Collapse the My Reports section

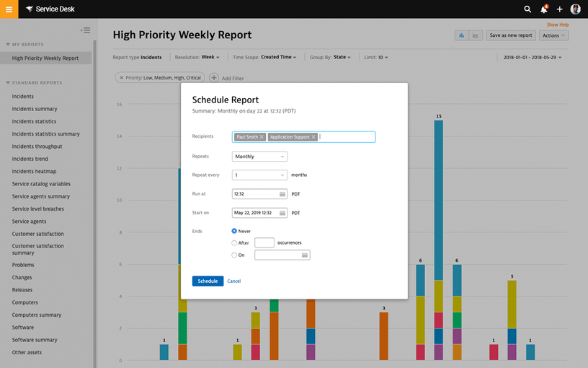8,44
